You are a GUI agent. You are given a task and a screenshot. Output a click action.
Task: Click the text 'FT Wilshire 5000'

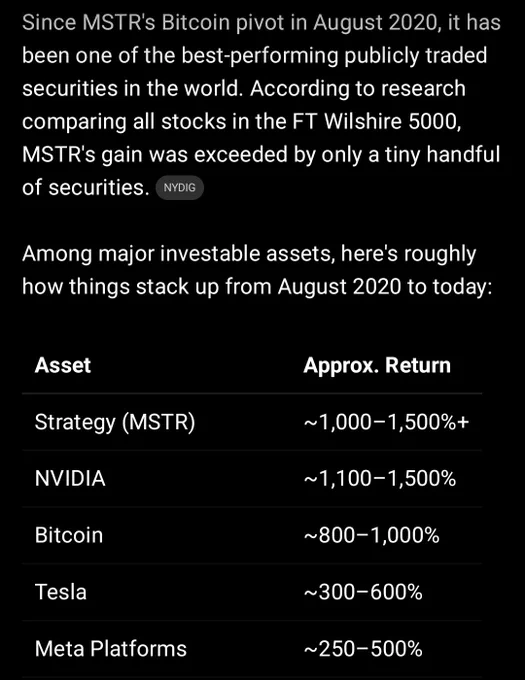coord(376,121)
